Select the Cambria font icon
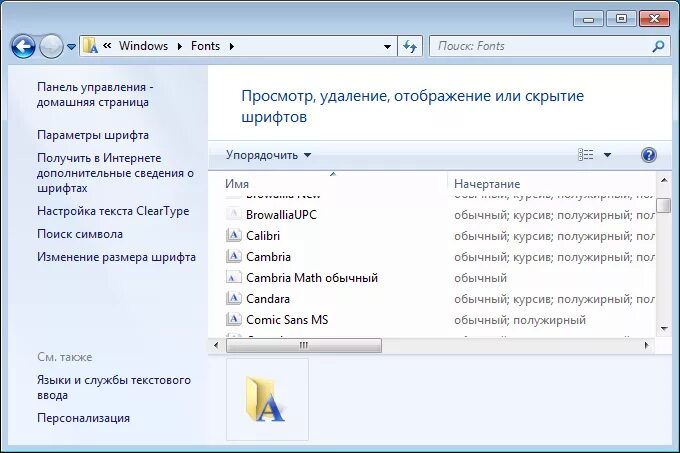The width and height of the screenshot is (680, 453). click(x=234, y=256)
